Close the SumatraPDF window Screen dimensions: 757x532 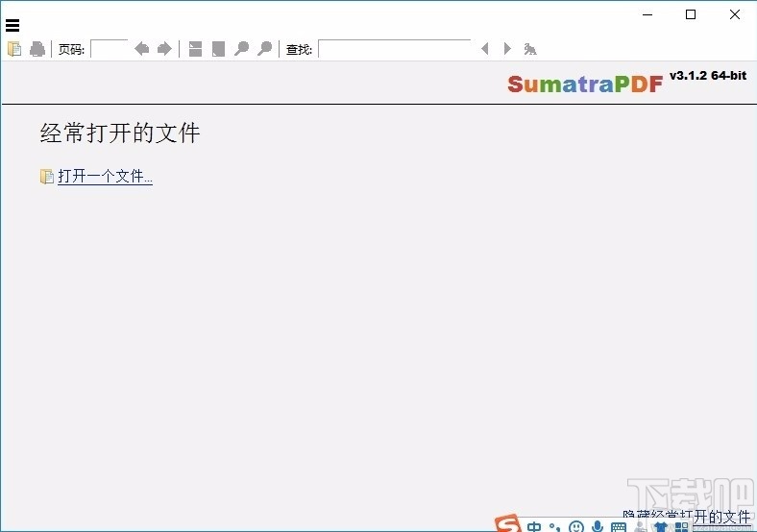(735, 14)
